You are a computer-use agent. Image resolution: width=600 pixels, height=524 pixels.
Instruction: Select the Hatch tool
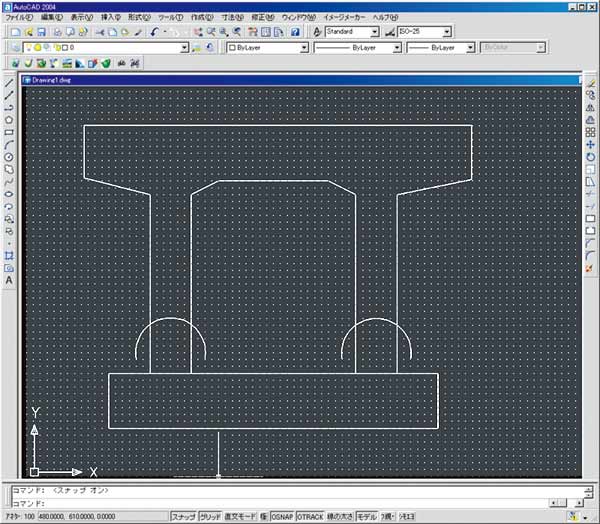pos(9,256)
